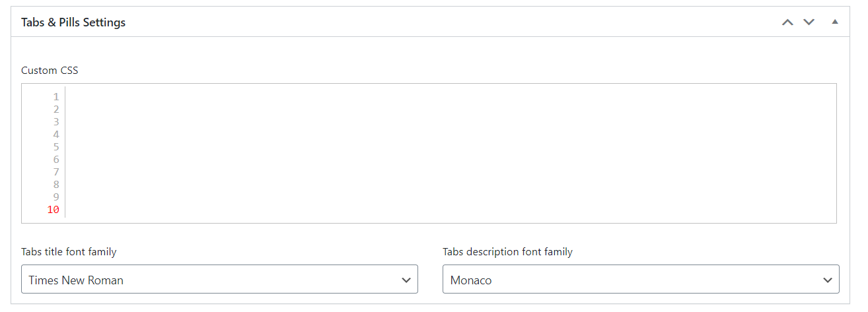The width and height of the screenshot is (868, 312).
Task: Click inside the Custom CSS editor
Action: pos(451,153)
